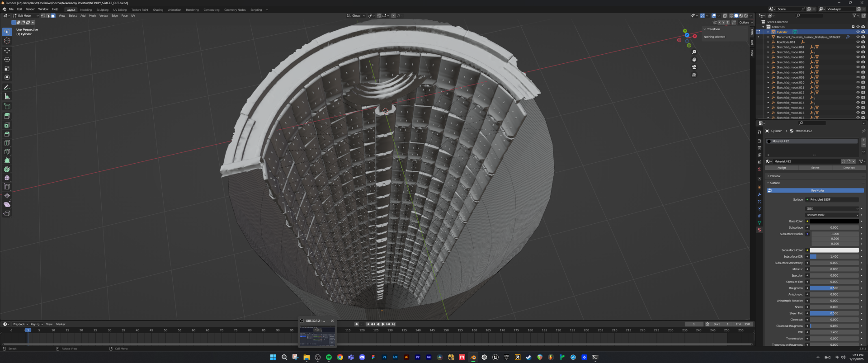Disable render for Sketchfab_model.010 camera icon
The height and width of the screenshot is (363, 868).
pyautogui.click(x=863, y=83)
